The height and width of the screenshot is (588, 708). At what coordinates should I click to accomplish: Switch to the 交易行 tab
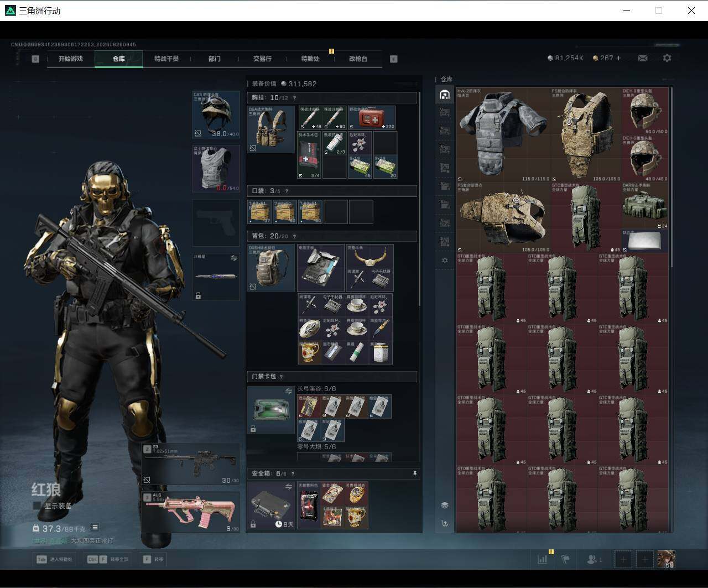262,59
